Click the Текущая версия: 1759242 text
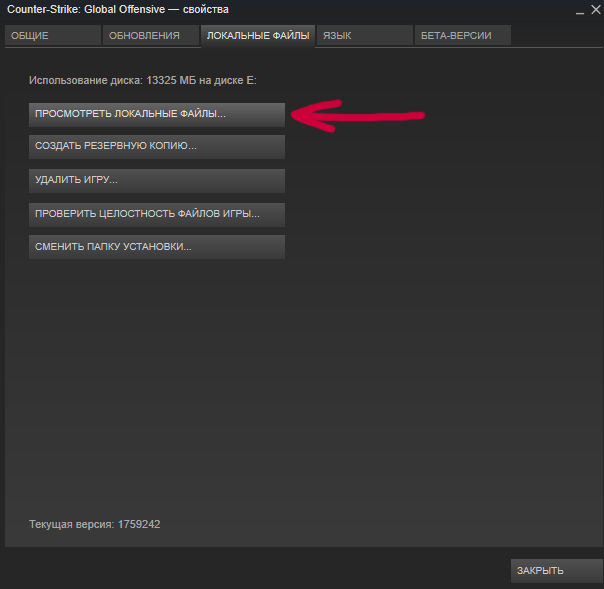This screenshot has width=604, height=589. (94, 524)
